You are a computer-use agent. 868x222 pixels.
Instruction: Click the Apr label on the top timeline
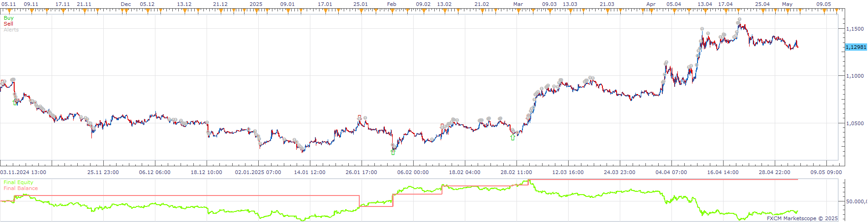coord(651,4)
